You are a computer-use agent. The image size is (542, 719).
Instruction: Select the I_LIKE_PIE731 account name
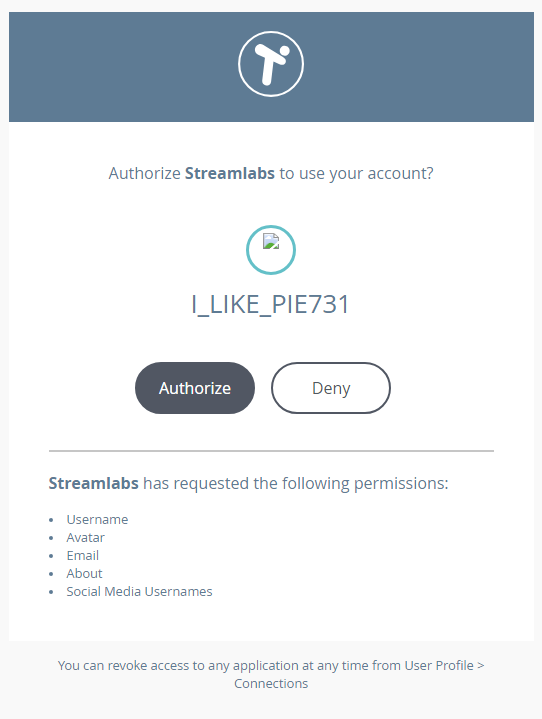[x=271, y=304]
